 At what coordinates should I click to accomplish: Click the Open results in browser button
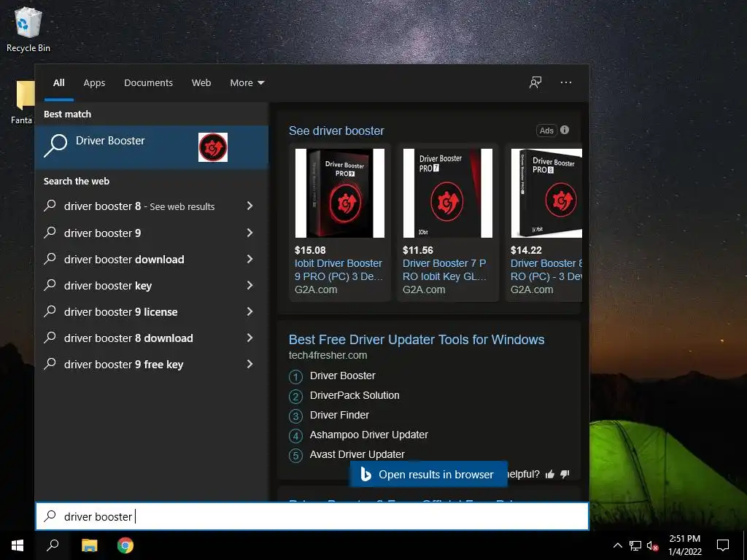(x=429, y=474)
